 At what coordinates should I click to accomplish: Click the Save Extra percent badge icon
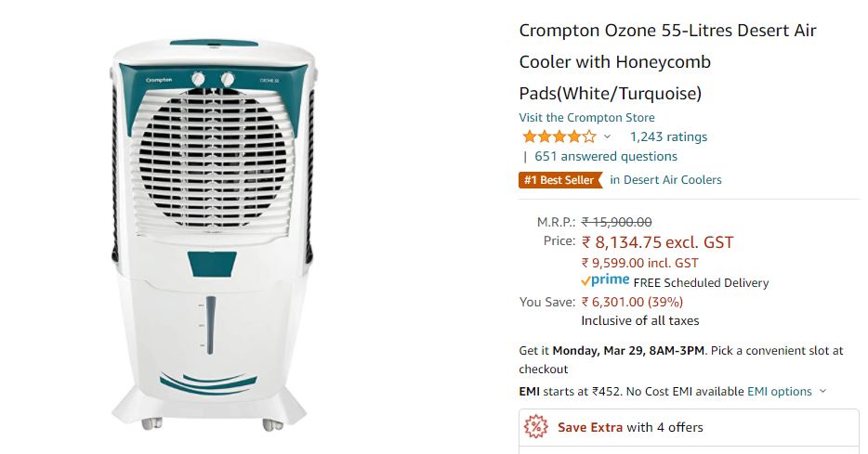pyautogui.click(x=536, y=427)
